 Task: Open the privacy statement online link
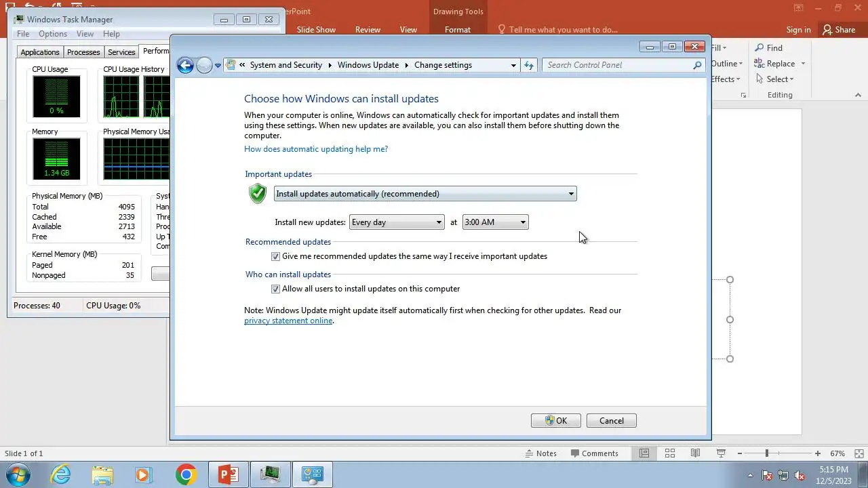(288, 321)
